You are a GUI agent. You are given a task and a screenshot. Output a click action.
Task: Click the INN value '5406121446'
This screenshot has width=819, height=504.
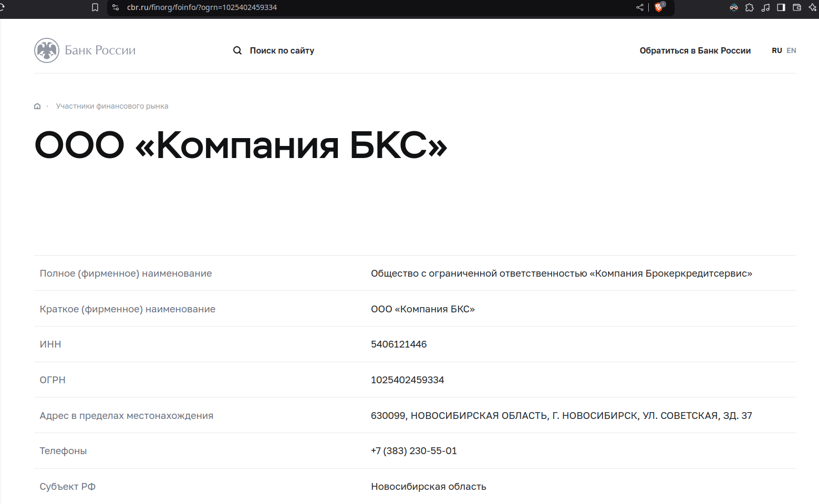[399, 344]
